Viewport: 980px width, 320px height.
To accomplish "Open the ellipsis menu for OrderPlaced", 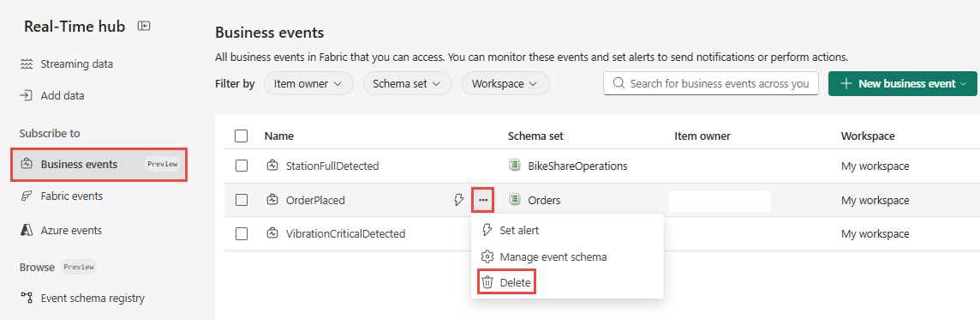I will [483, 200].
